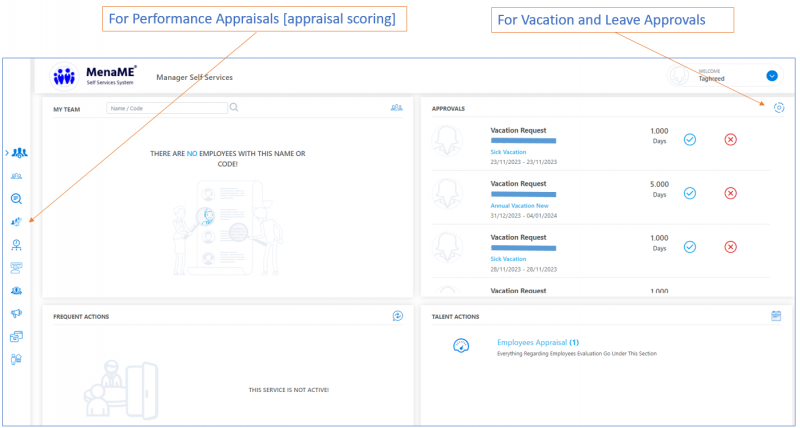The width and height of the screenshot is (800, 428).
Task: Expand the sidebar using the chevron arrow
Action: coord(6,153)
